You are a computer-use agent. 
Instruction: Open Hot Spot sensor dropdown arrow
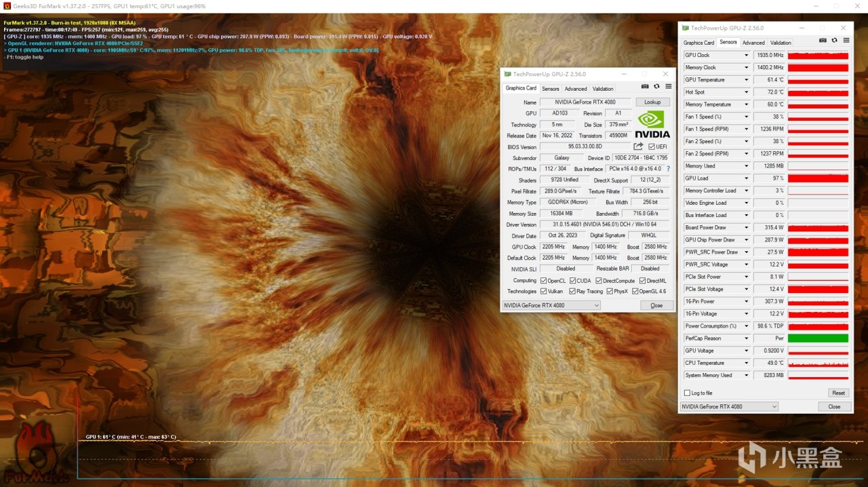coord(747,92)
